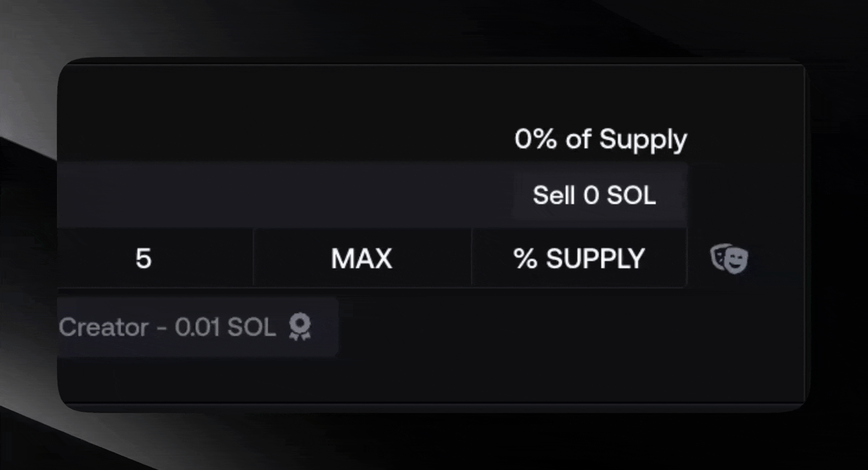Switch amount units to % SUPPLY
Screen dimensions: 868x470
[x=579, y=258]
